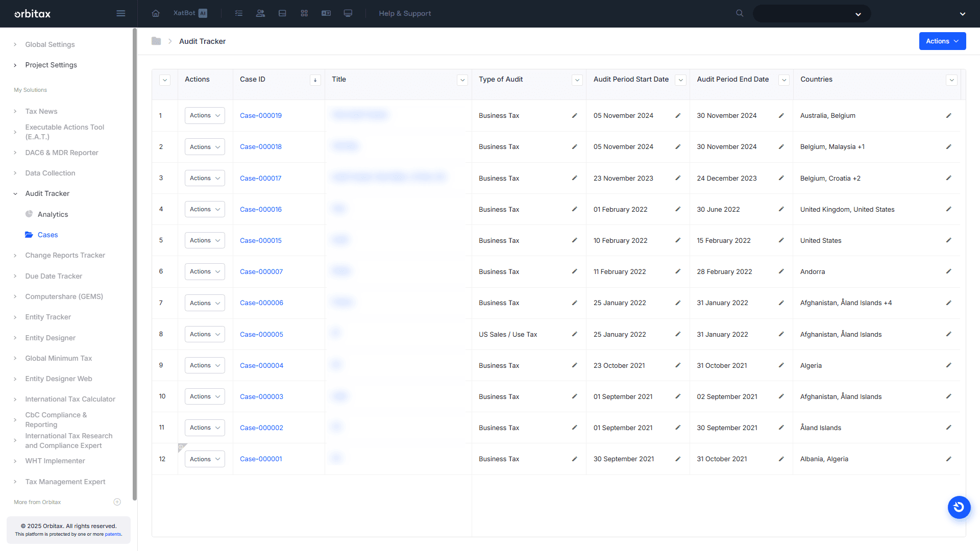The height and width of the screenshot is (551, 980).
Task: Open the patents link in footer
Action: 113,534
